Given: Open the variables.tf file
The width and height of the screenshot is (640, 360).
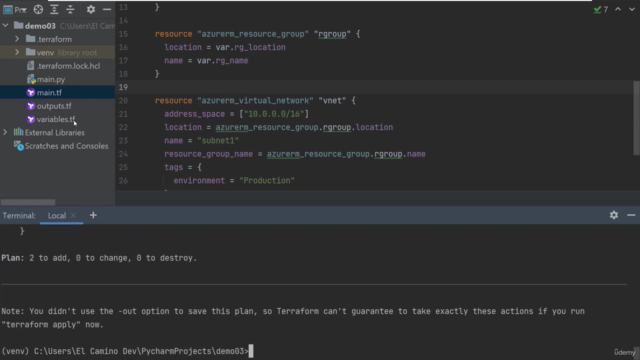Looking at the screenshot, I should pyautogui.click(x=56, y=119).
